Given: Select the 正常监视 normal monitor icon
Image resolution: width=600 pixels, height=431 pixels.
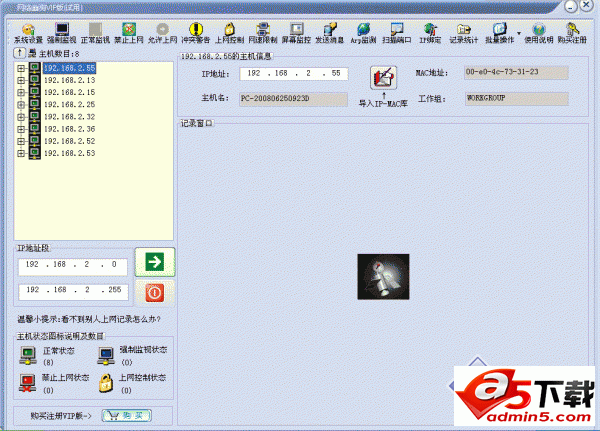Looking at the screenshot, I should 95,33.
